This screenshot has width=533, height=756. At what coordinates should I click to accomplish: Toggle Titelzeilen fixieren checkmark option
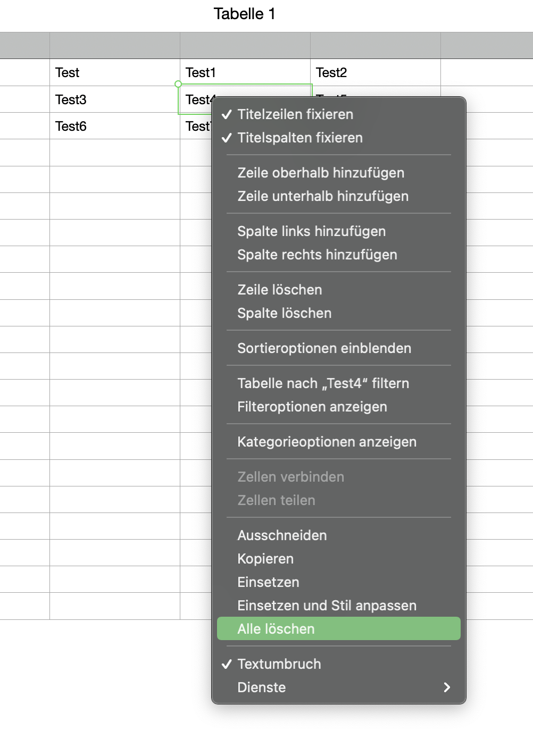click(295, 114)
